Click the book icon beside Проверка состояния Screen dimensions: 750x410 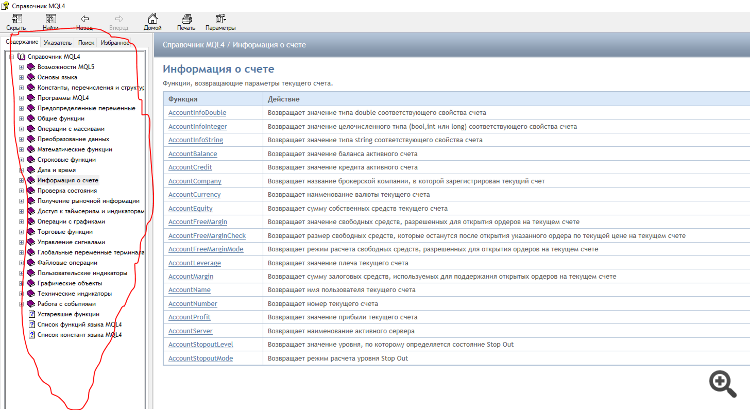(31, 190)
